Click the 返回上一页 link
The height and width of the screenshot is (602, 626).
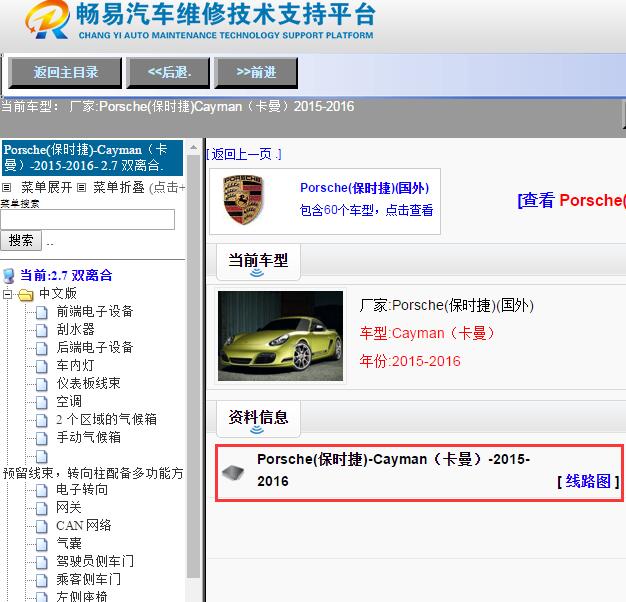pos(244,154)
